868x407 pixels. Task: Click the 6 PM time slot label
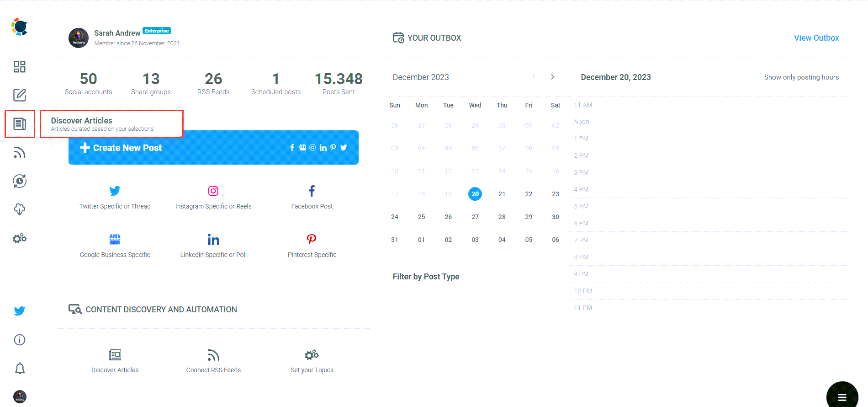(581, 223)
